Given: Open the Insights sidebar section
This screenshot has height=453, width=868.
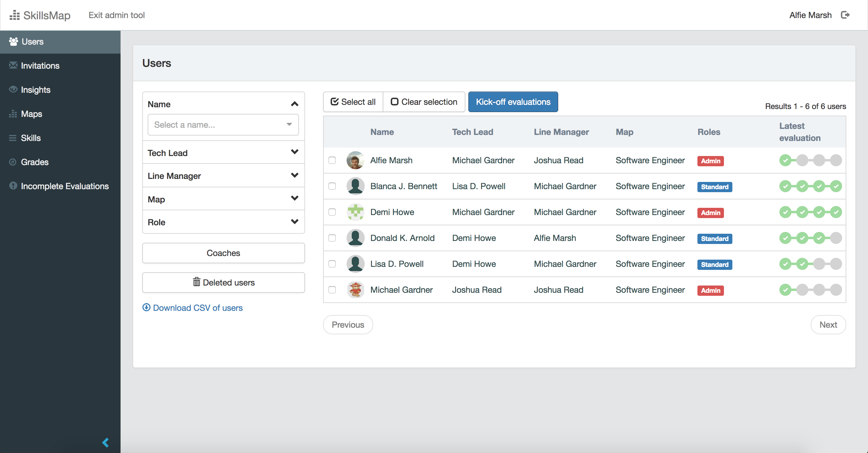Looking at the screenshot, I should 35,89.
